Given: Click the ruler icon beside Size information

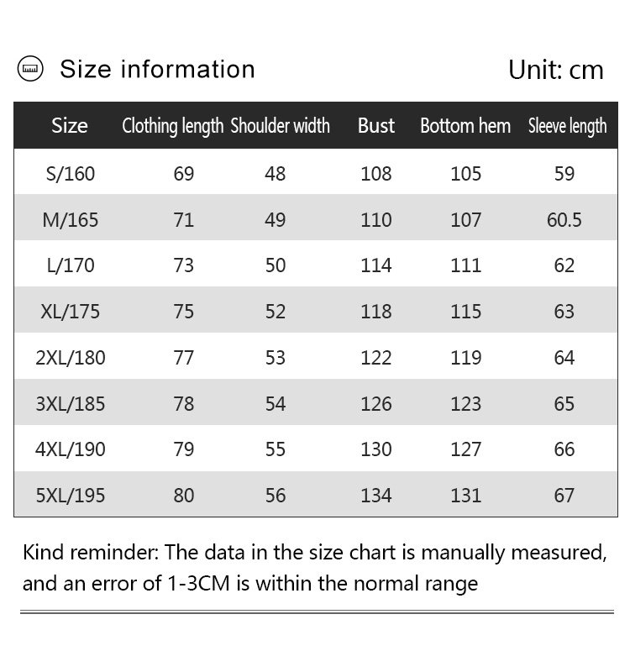Looking at the screenshot, I should pos(30,69).
